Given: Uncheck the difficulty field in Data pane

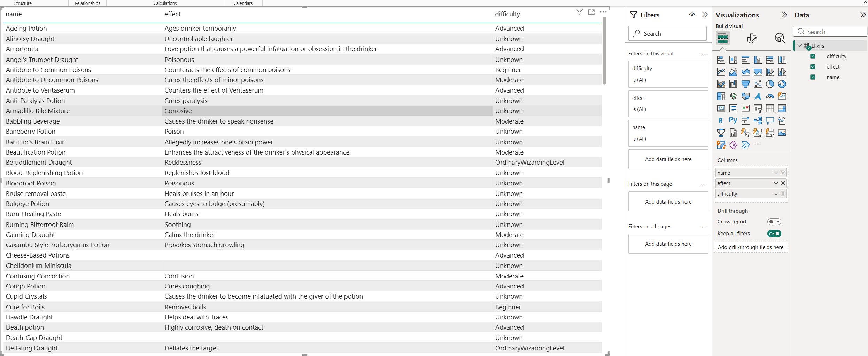Looking at the screenshot, I should pos(813,56).
